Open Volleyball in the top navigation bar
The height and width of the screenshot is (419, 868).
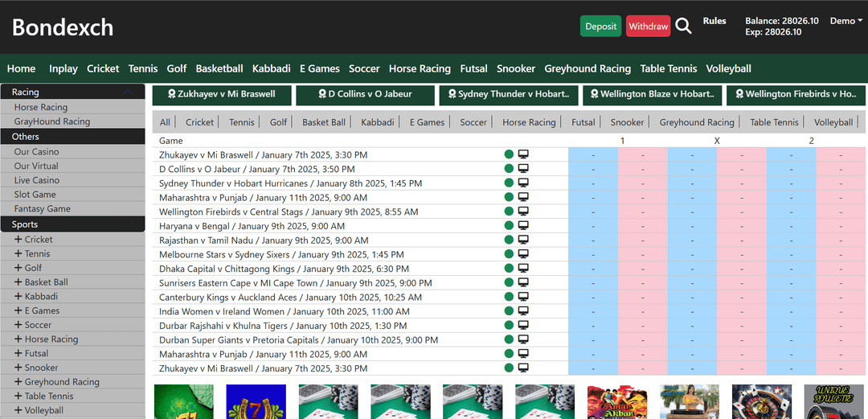click(728, 68)
